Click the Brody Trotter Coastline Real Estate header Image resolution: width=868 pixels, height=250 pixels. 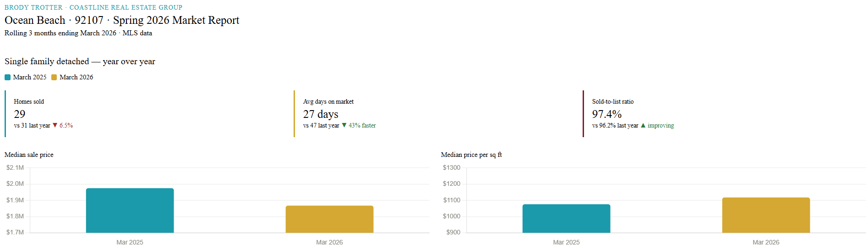pyautogui.click(x=93, y=7)
